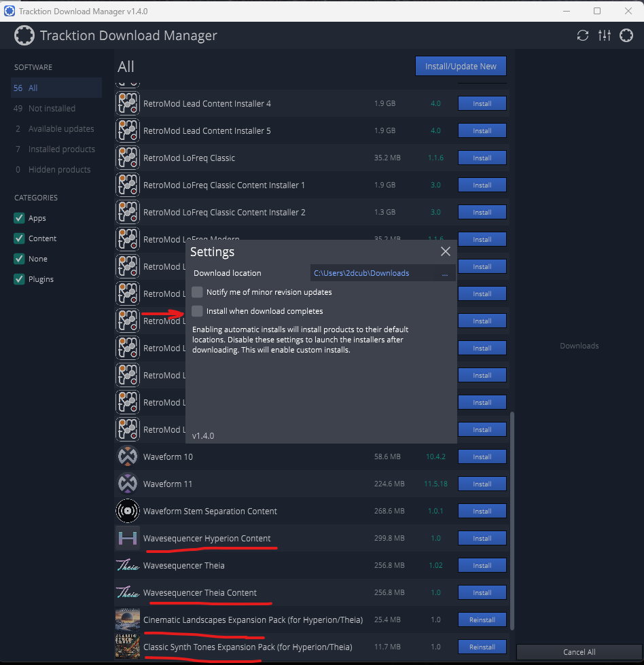644x665 pixels.
Task: Close the Settings dialog with the X
Action: pos(446,251)
